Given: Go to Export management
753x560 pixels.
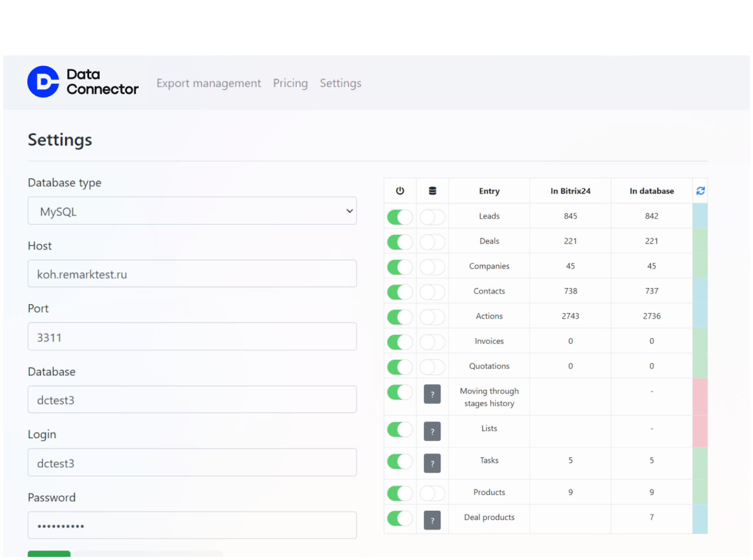Looking at the screenshot, I should click(208, 83).
